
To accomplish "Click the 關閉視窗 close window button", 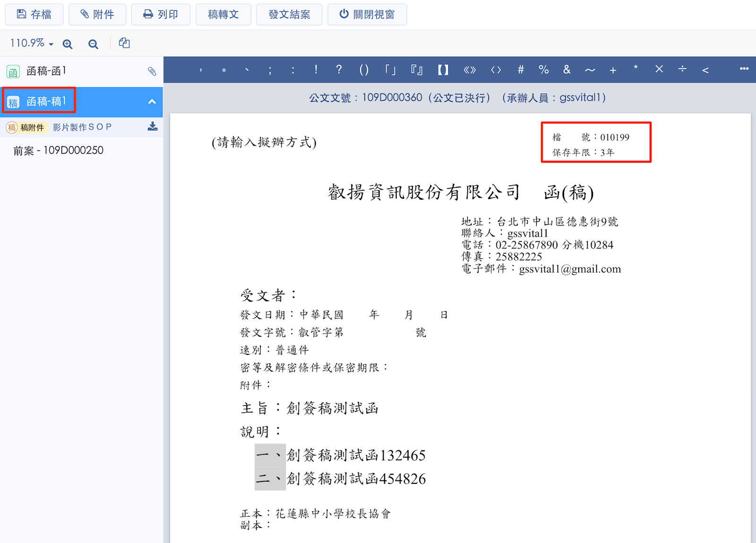I will click(x=367, y=15).
